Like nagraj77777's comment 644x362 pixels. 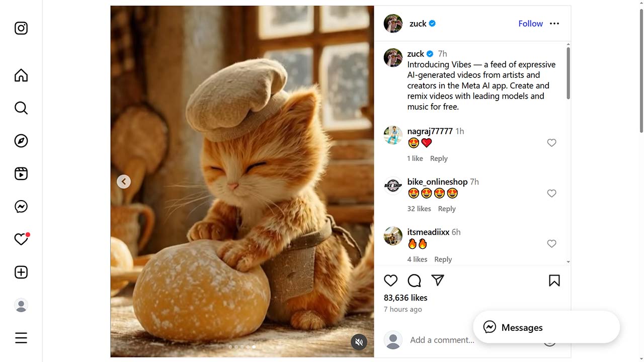pos(551,143)
